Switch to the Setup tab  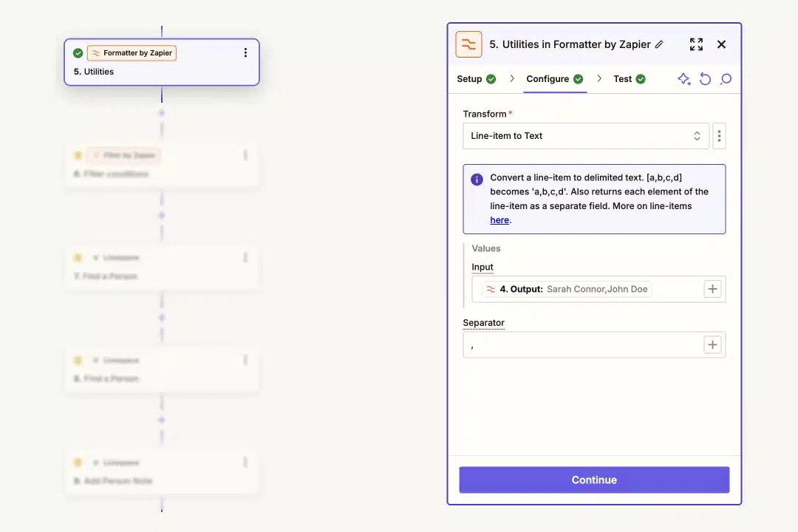coord(477,79)
